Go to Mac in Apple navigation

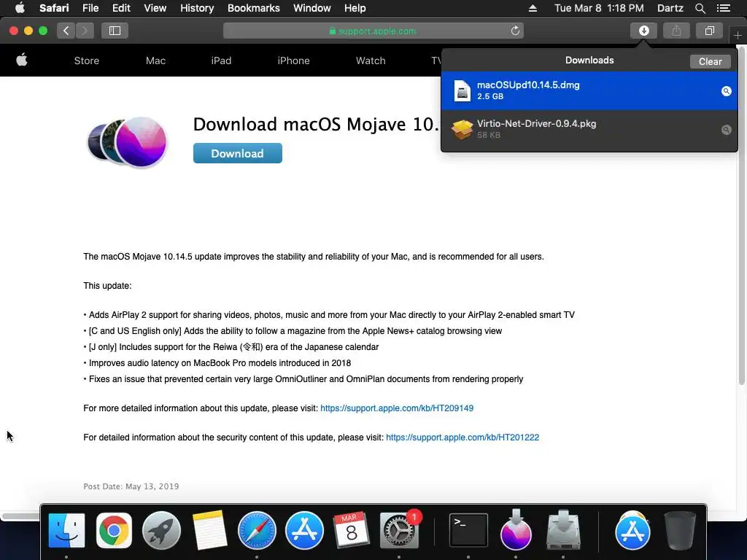click(155, 61)
